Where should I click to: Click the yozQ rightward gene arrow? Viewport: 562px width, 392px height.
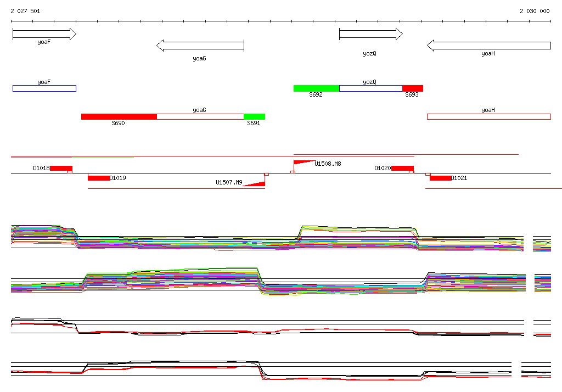371,34
